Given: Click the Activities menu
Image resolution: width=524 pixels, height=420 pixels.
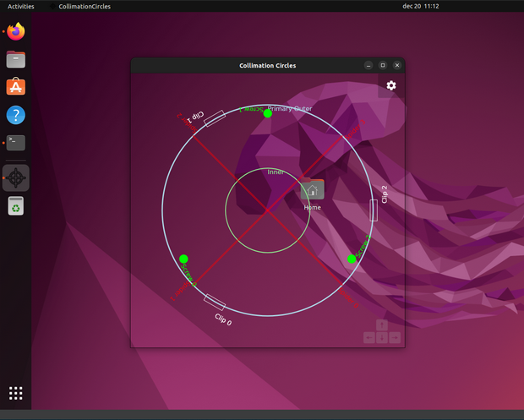Looking at the screenshot, I should tap(21, 7).
